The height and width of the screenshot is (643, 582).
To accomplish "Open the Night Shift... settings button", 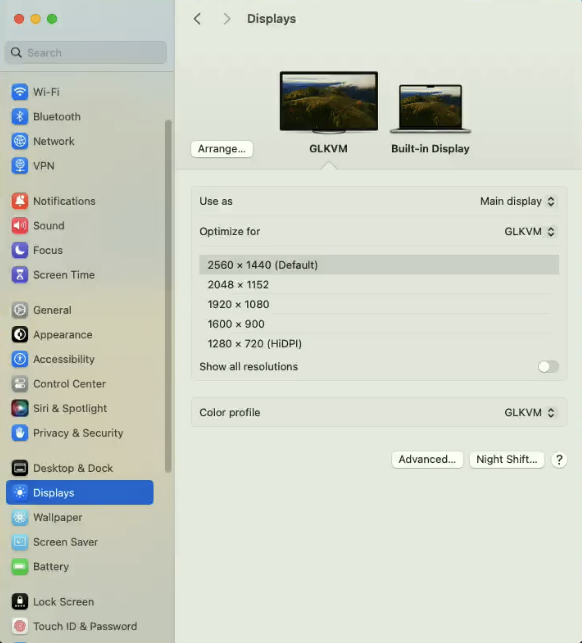I will coord(507,460).
